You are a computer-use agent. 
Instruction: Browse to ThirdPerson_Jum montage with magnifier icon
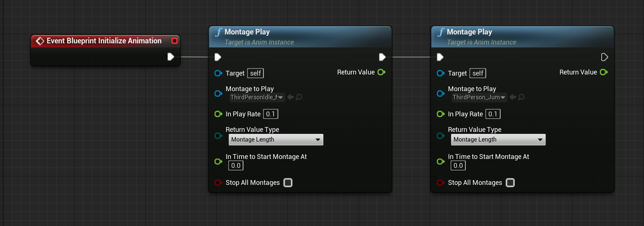[521, 97]
